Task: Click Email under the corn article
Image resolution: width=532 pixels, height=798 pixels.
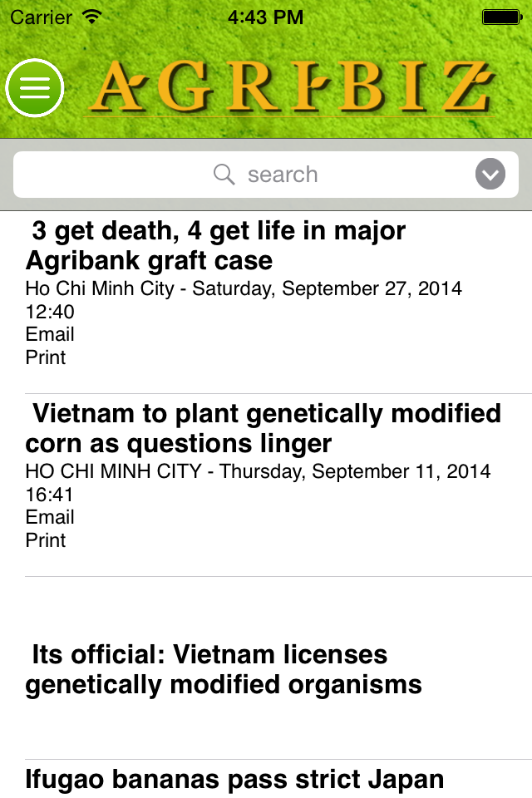Action: [x=50, y=517]
